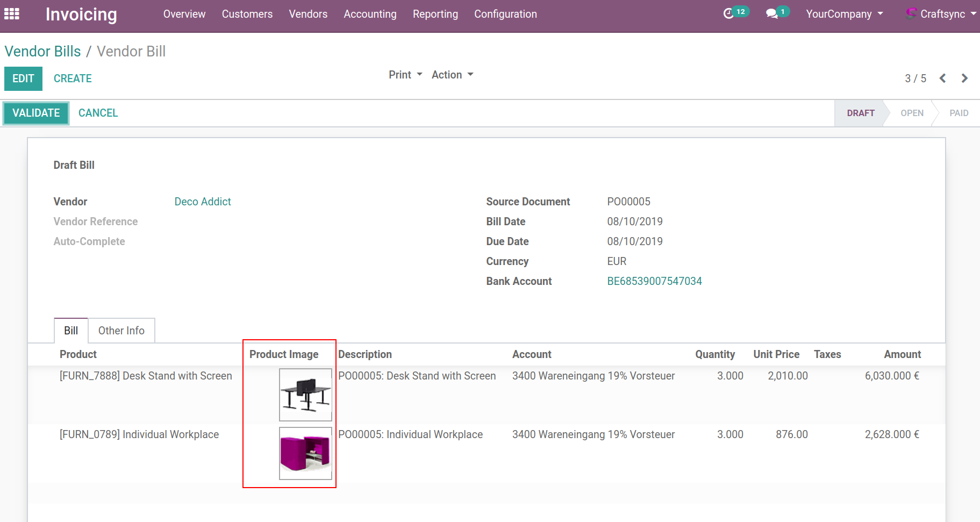Viewport: 980px width, 522px height.
Task: Open the Accounting menu
Action: point(370,14)
